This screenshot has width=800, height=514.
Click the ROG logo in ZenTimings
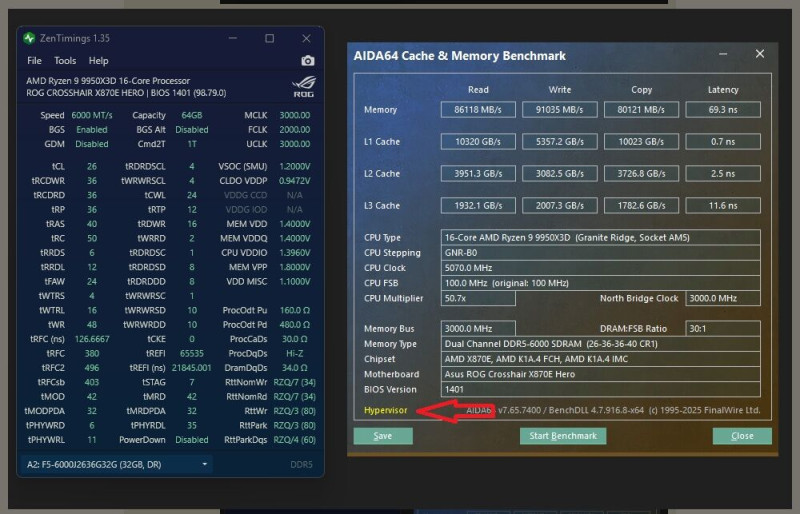click(x=304, y=87)
